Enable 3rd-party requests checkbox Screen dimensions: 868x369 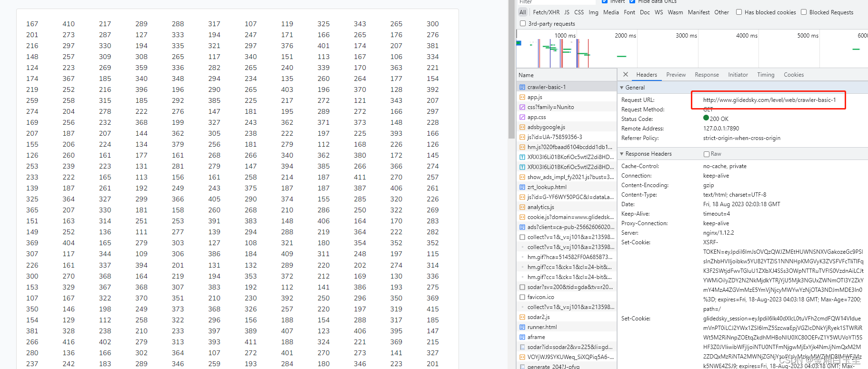pyautogui.click(x=523, y=23)
